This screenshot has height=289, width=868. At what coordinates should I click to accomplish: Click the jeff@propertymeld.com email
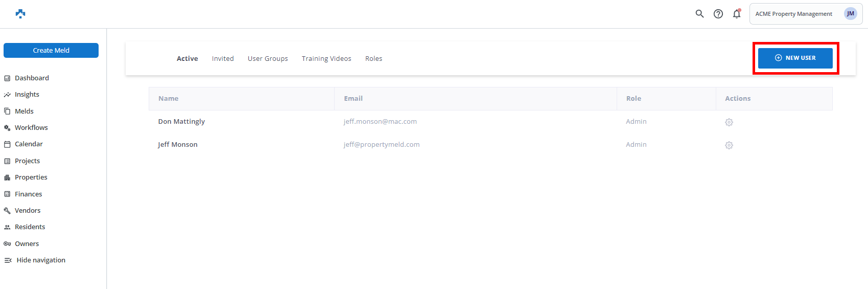(x=381, y=144)
